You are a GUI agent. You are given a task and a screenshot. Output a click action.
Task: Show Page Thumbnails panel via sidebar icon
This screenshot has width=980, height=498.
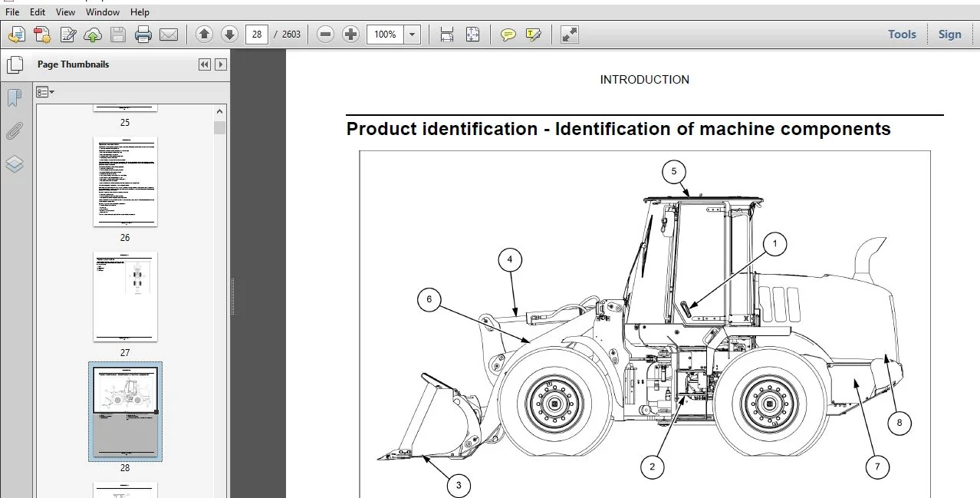[x=15, y=64]
